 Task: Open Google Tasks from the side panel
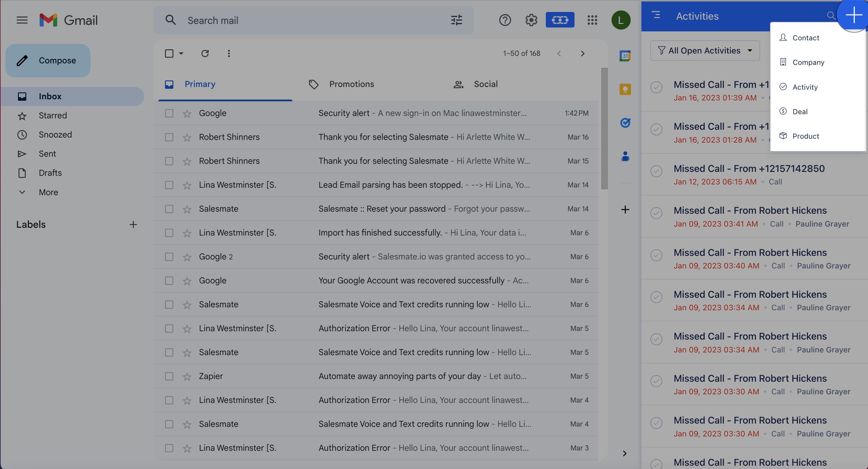[625, 123]
